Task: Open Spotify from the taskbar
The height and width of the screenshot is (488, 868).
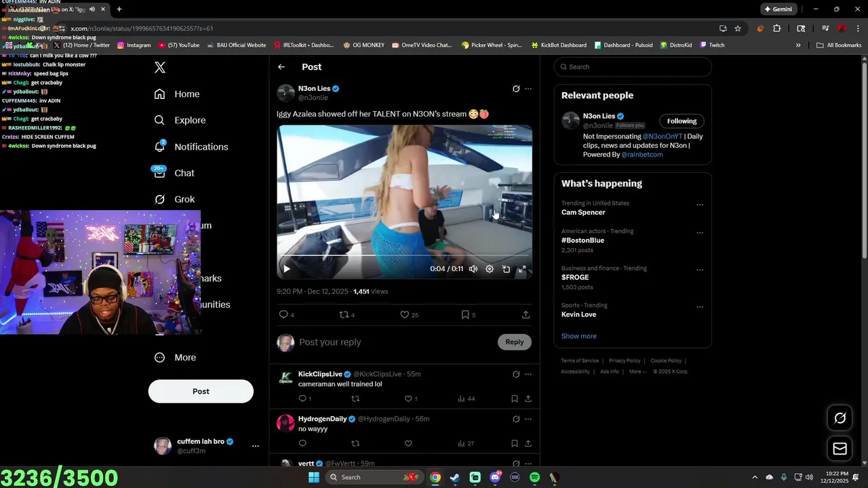Action: click(x=534, y=477)
